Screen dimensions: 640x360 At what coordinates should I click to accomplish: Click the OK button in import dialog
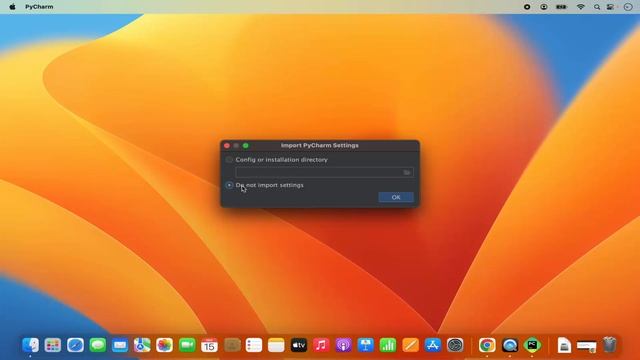point(396,197)
